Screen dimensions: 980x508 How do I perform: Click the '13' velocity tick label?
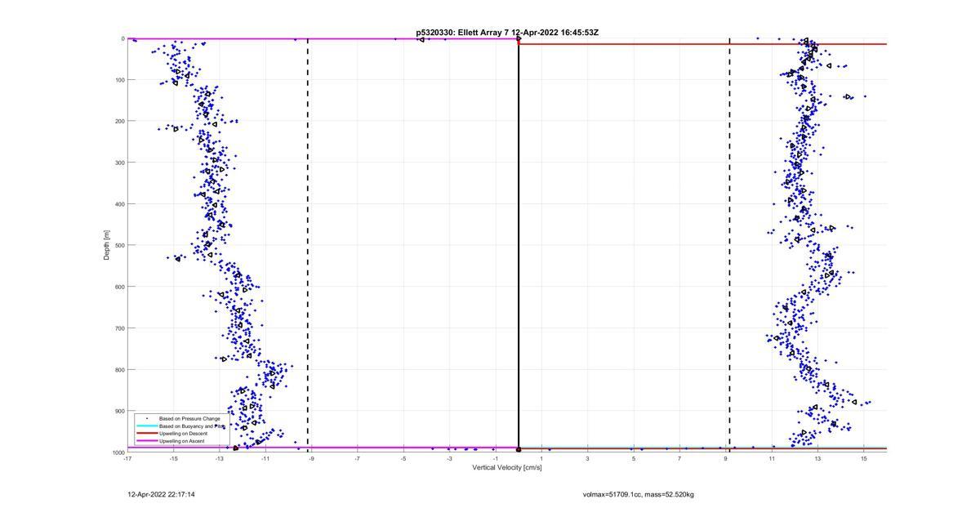[817, 459]
